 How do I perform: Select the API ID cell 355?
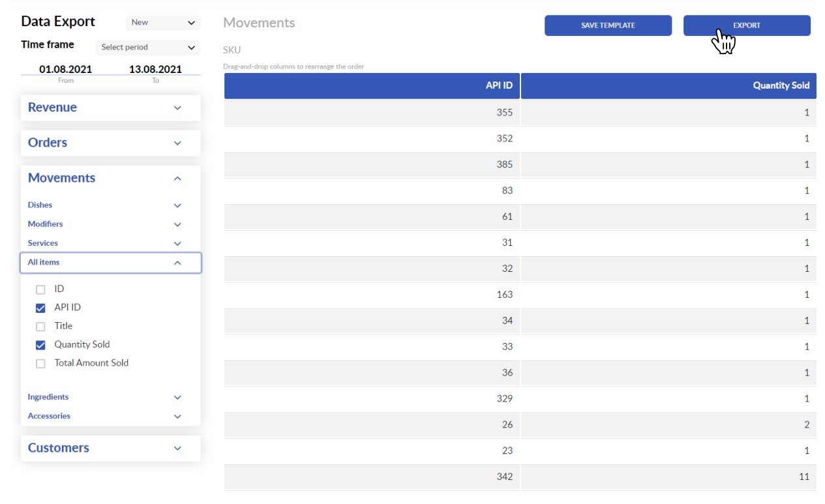[372, 112]
